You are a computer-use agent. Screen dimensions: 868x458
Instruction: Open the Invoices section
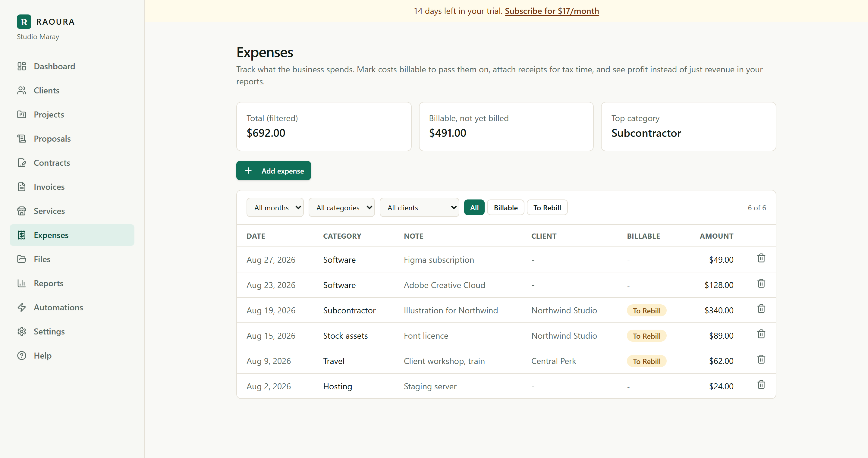(72, 187)
